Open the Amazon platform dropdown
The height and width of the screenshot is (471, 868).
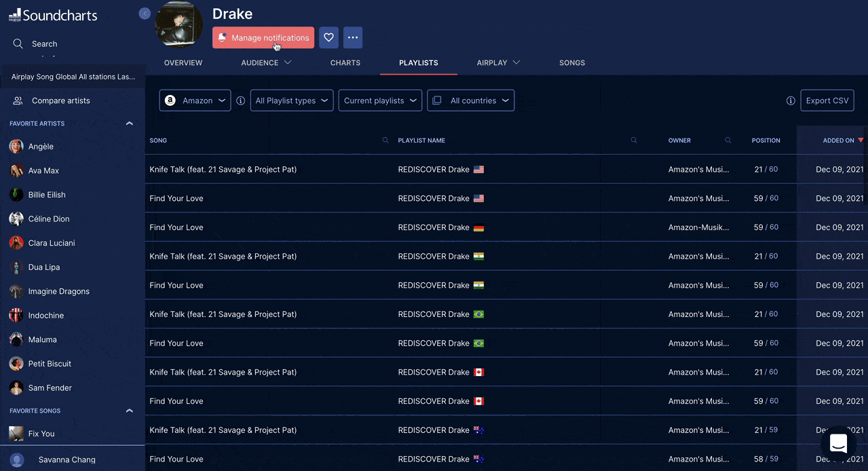(195, 100)
